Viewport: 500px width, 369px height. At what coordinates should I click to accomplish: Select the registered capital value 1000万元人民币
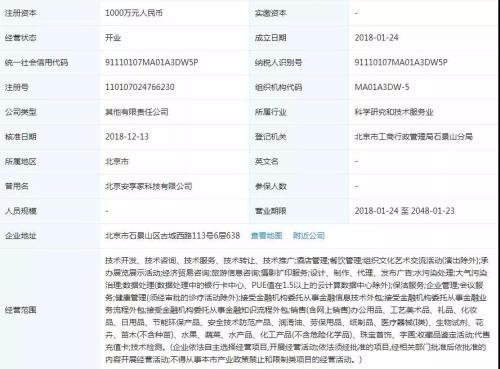134,13
